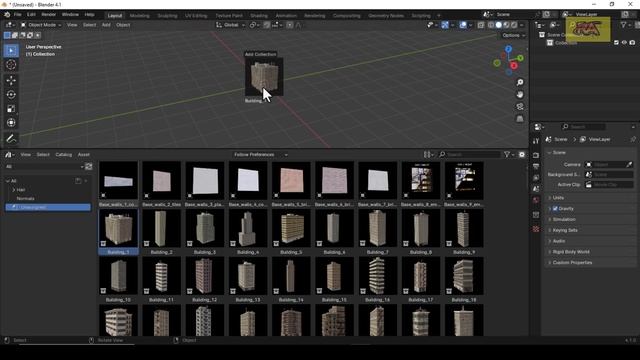Switch to the Modeling workspace tab
This screenshot has height=360, width=640.
click(x=139, y=16)
